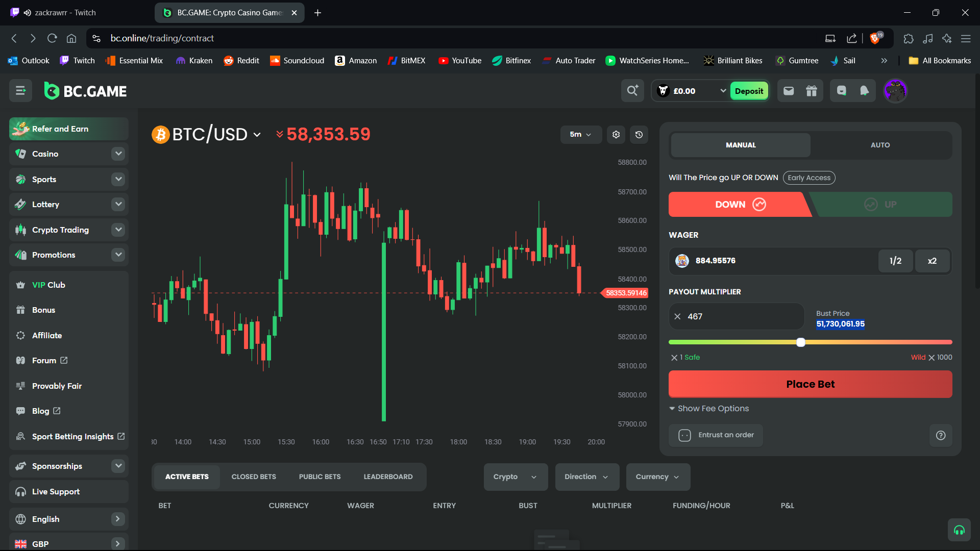Open the balance currency dropdown
The height and width of the screenshot is (551, 980).
pos(723,91)
